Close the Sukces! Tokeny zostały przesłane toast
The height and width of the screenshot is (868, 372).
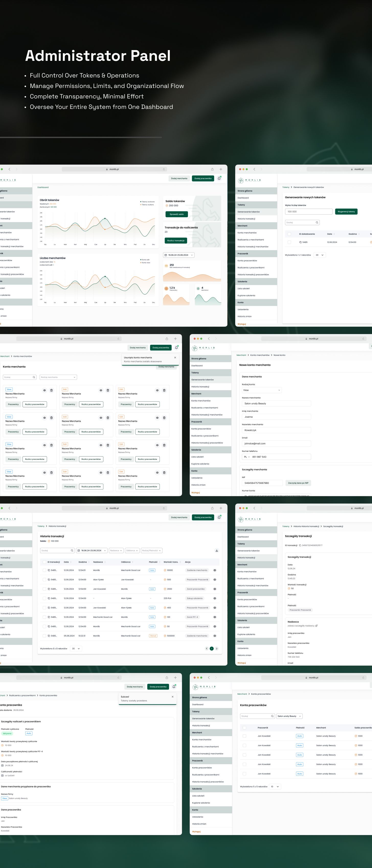pos(173,696)
